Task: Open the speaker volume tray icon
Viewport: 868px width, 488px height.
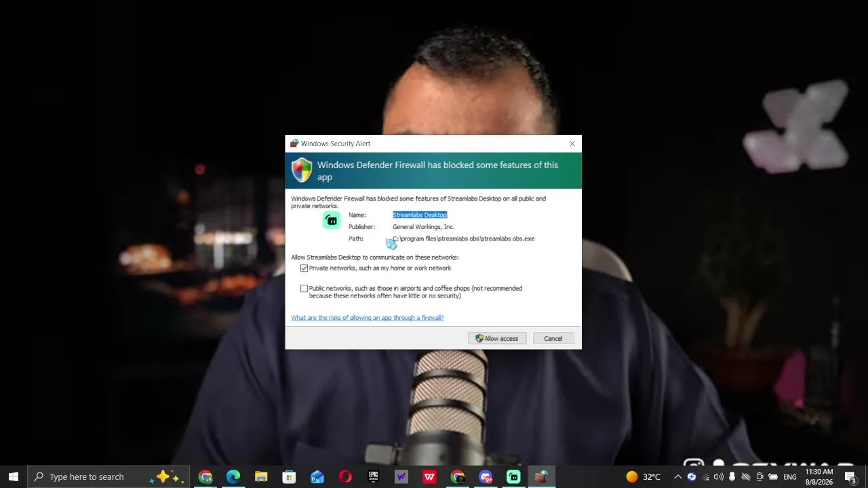Action: point(718,476)
